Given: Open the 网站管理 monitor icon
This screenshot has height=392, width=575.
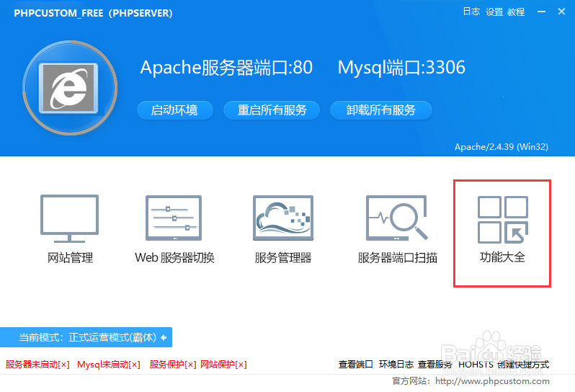Looking at the screenshot, I should 69,218.
